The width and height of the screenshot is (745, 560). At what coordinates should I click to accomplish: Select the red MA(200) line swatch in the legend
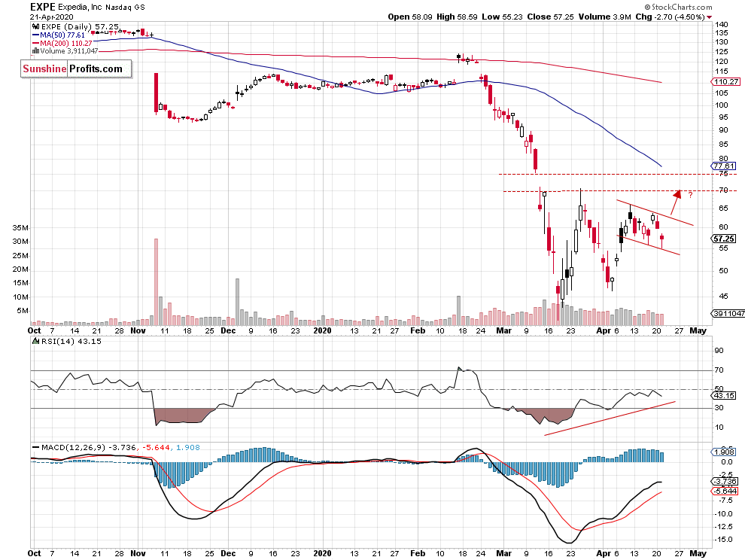[x=35, y=43]
